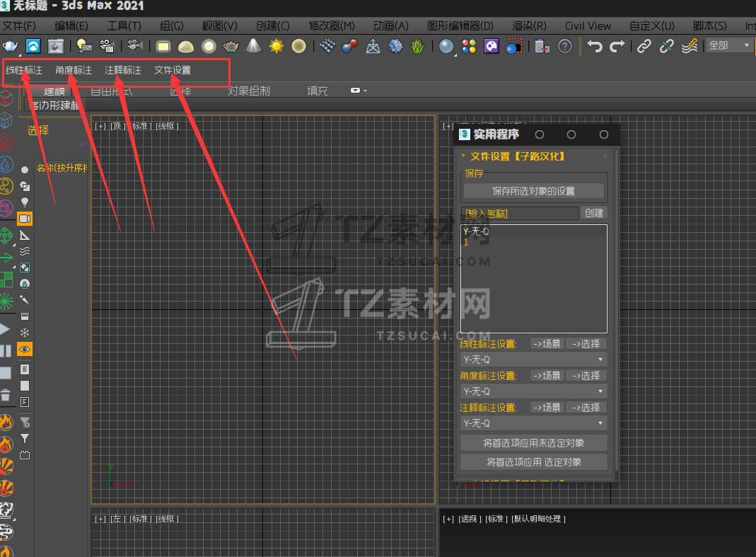Click the green teapot primitive icon
Image resolution: width=756 pixels, height=557 pixels.
click(231, 46)
